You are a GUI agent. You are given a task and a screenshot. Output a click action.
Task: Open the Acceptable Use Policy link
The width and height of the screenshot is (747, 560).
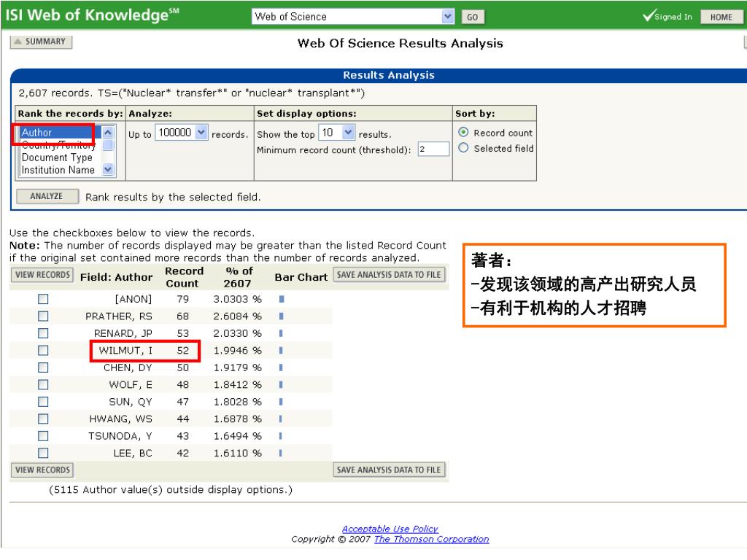tap(390, 529)
